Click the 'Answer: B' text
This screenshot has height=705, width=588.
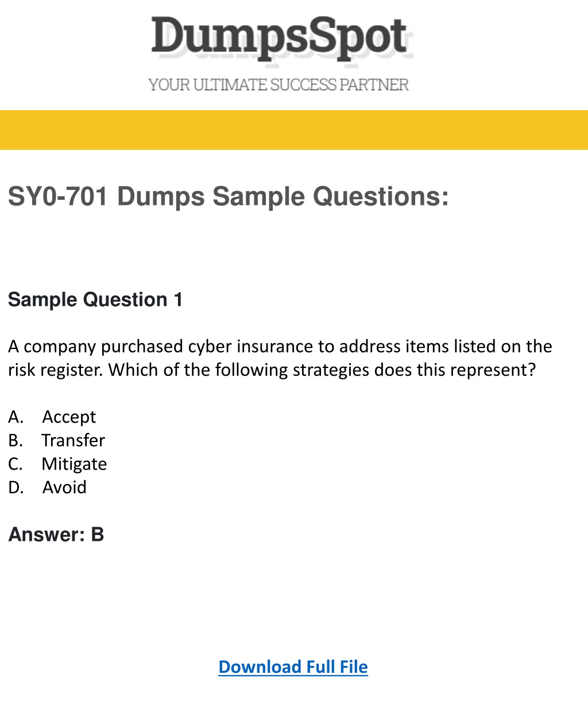(x=56, y=534)
